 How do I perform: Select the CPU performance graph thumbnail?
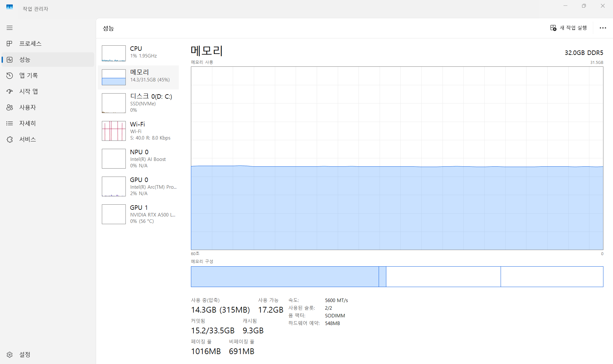114,53
